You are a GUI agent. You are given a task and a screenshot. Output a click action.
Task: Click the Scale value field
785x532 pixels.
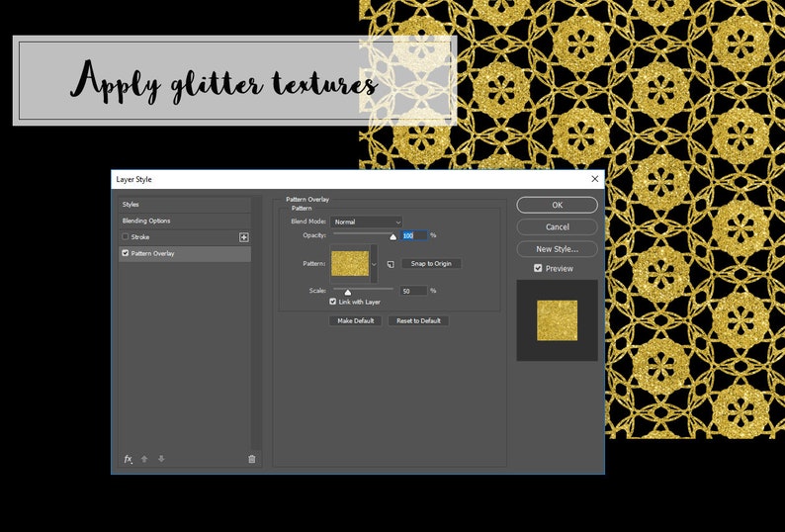[413, 291]
